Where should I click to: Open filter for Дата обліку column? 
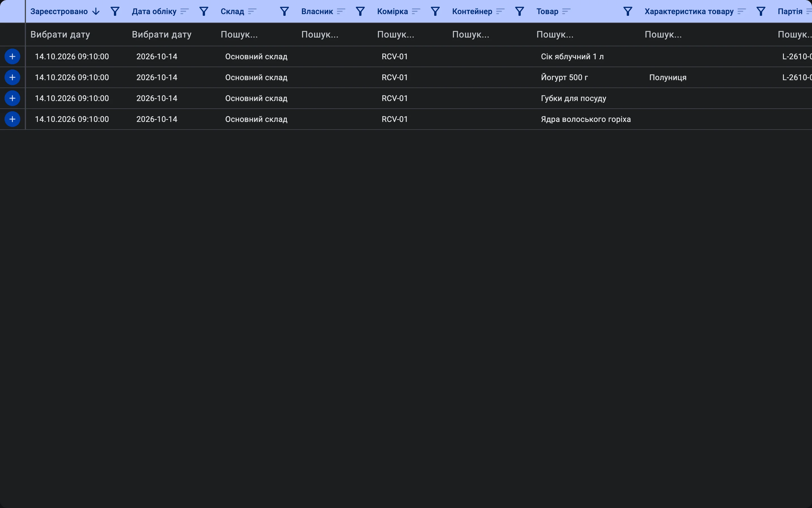pos(204,11)
